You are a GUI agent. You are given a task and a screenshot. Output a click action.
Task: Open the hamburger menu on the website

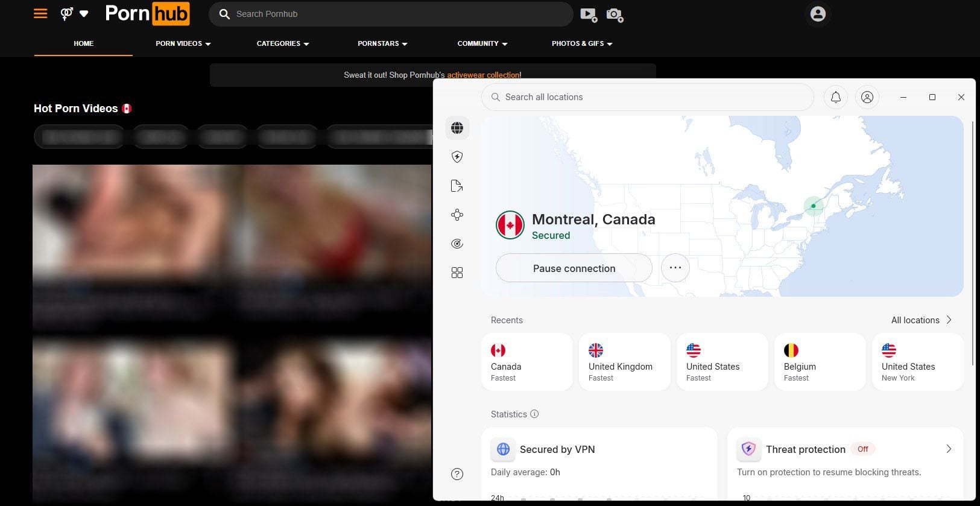coord(40,13)
